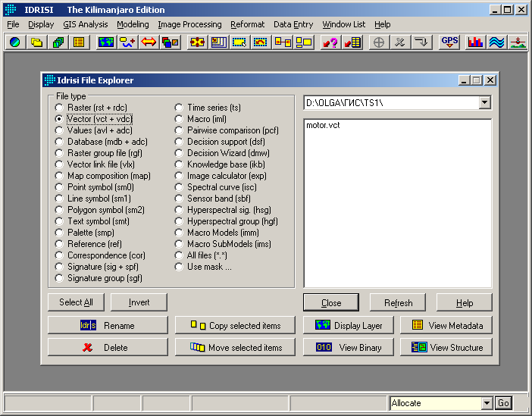Select Values (avl + adc) radio button

click(94, 130)
